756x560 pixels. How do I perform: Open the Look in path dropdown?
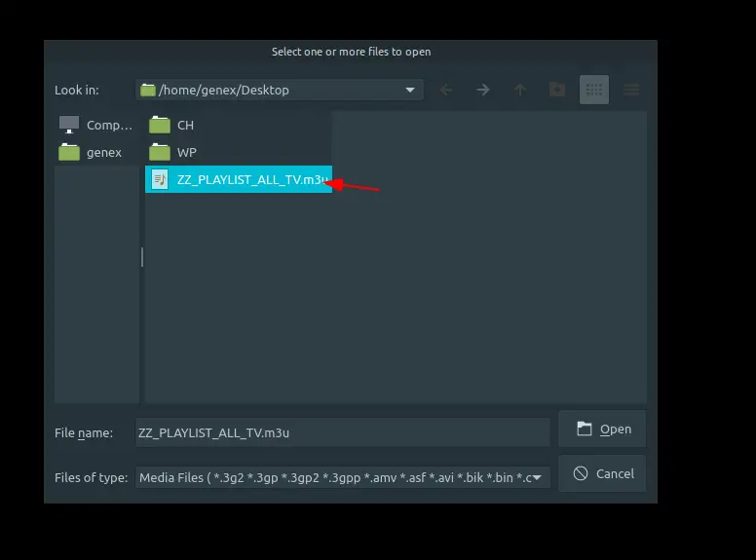280,90
